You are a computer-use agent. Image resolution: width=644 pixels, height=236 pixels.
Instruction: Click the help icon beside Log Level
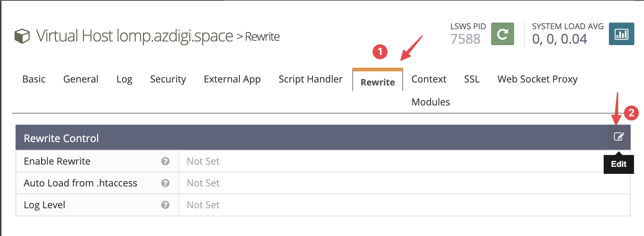click(165, 205)
